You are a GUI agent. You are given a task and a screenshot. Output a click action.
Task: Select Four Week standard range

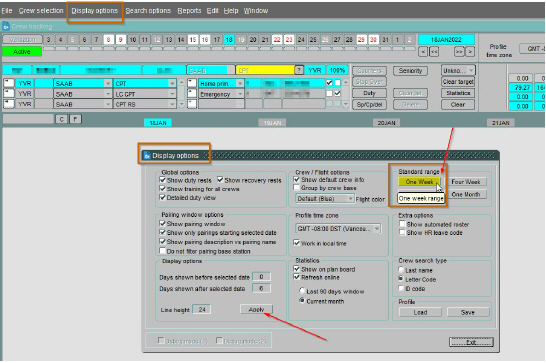(x=466, y=182)
